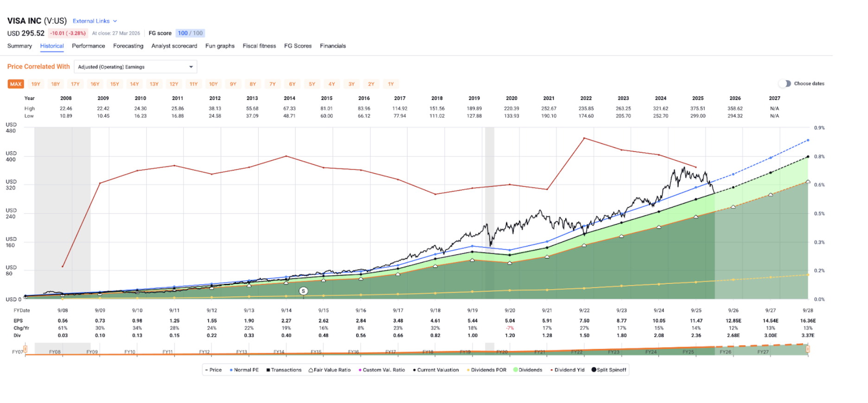Click the 9/28 estimated EPS 16.36E
Viewport: 868px width, 403px height.
pyautogui.click(x=808, y=321)
